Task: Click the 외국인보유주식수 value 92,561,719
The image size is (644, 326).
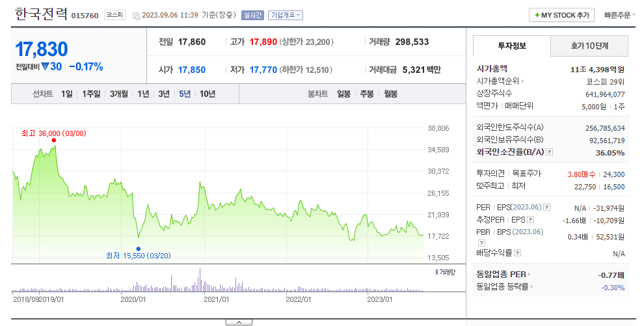Action: tap(607, 141)
